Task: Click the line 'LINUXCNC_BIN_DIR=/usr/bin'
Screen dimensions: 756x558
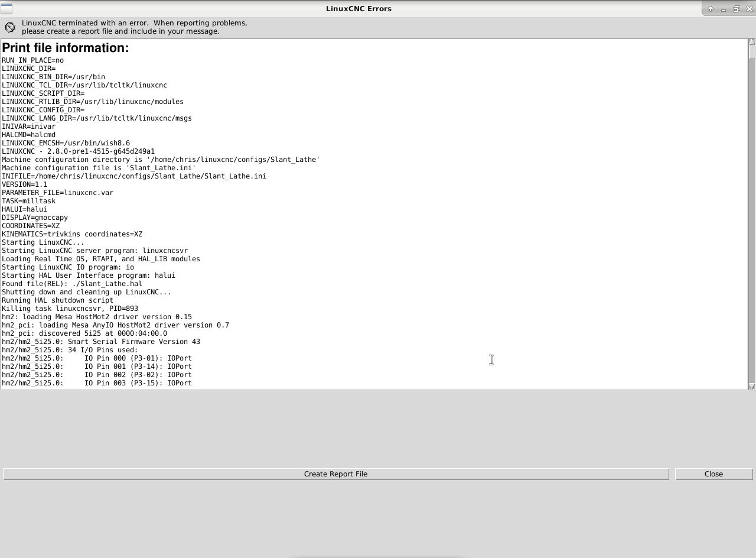Action: coord(53,77)
